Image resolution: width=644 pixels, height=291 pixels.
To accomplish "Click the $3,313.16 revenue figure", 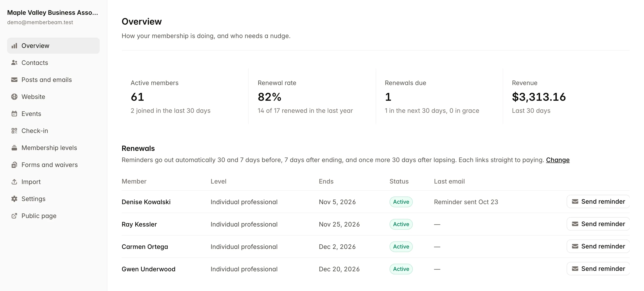I will point(539,97).
